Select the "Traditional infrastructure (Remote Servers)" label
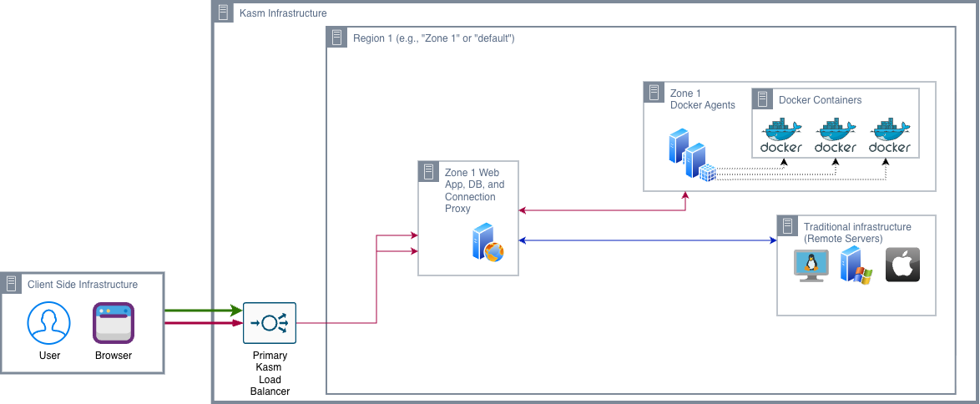 coord(857,233)
